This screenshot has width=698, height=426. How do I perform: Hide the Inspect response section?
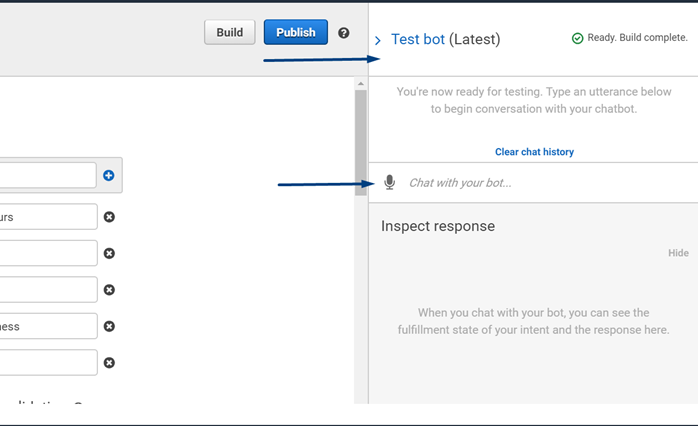pyautogui.click(x=678, y=253)
